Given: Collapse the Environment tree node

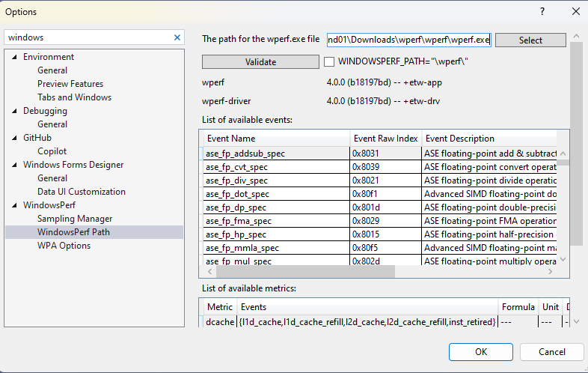Looking at the screenshot, I should pos(15,57).
